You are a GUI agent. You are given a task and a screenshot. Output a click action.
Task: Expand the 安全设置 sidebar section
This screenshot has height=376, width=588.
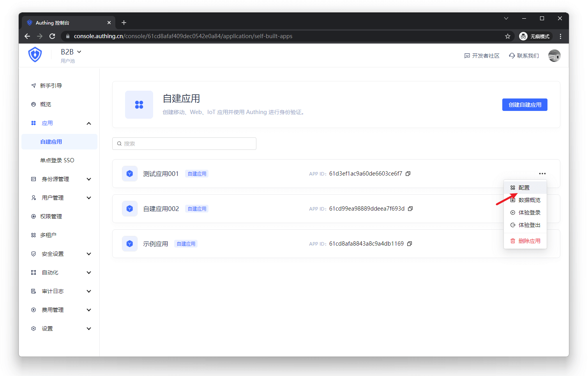click(89, 254)
